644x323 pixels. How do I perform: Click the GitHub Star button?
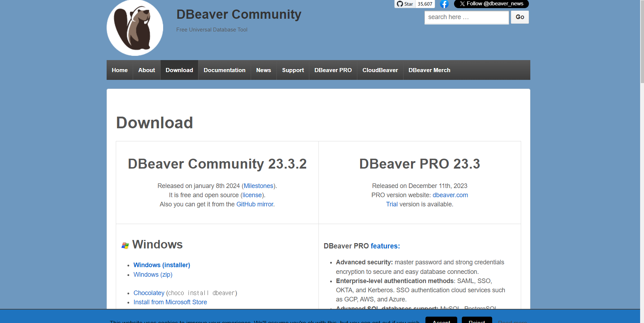tap(405, 4)
